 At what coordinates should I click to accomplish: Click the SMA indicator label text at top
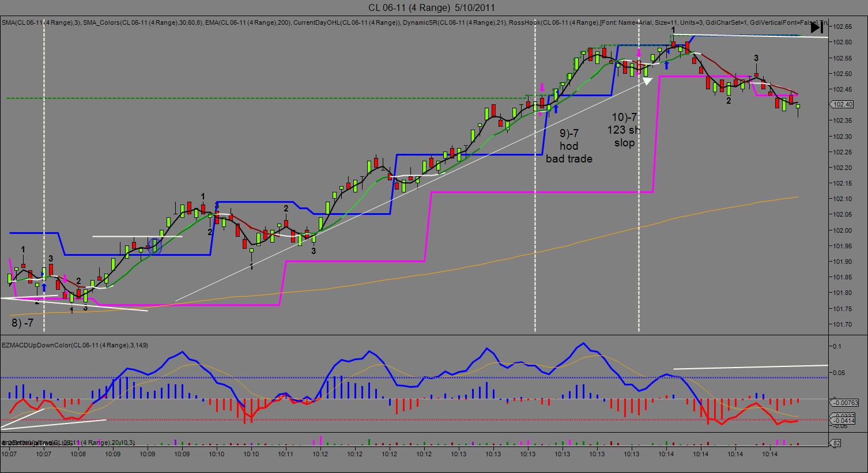click(40, 23)
